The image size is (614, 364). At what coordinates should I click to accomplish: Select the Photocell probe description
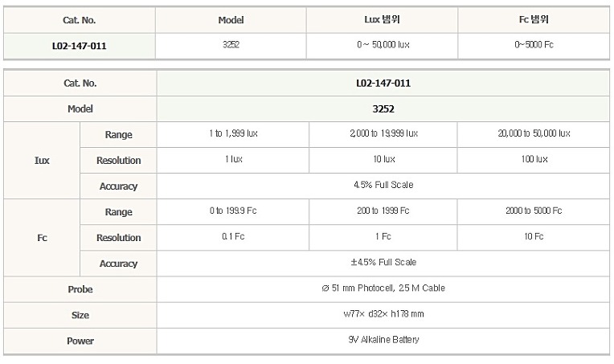383,288
